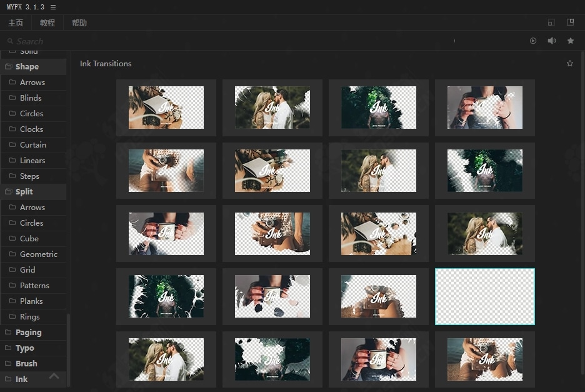Select the Steps category

[34, 176]
